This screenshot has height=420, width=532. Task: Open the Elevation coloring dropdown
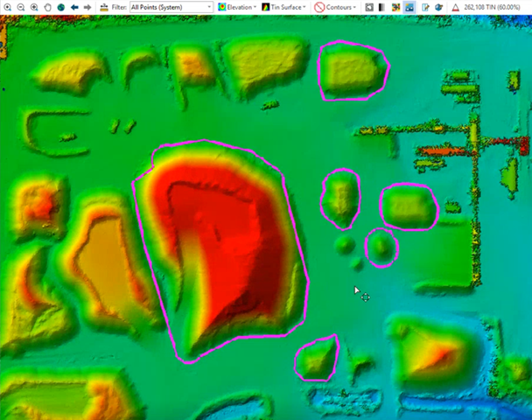237,7
